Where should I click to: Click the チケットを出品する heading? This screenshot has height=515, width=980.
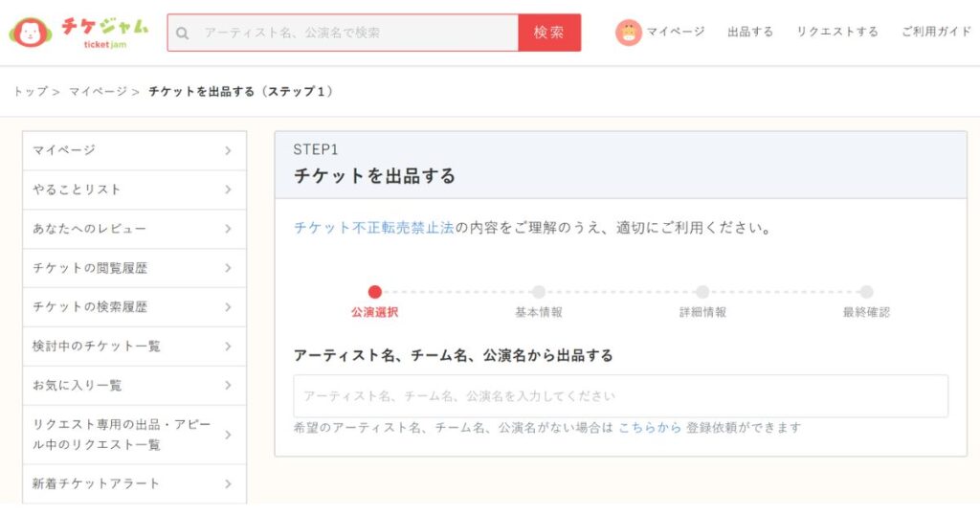pos(374,176)
